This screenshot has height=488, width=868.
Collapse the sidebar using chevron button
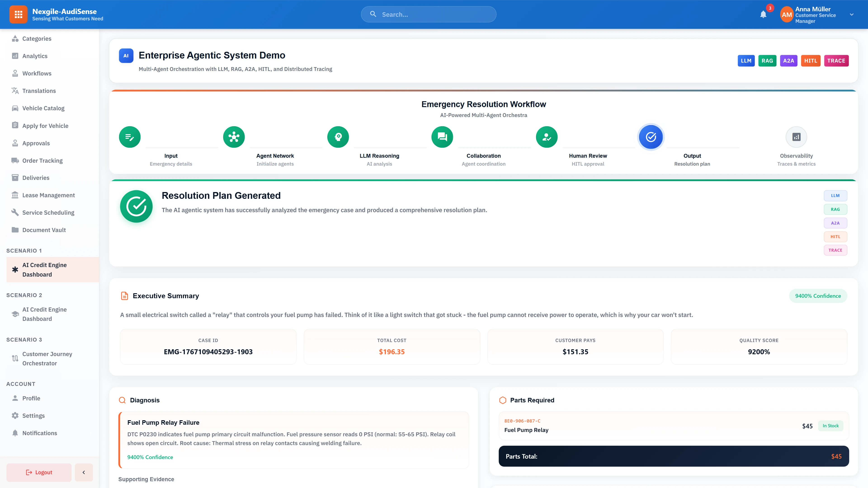[84, 472]
